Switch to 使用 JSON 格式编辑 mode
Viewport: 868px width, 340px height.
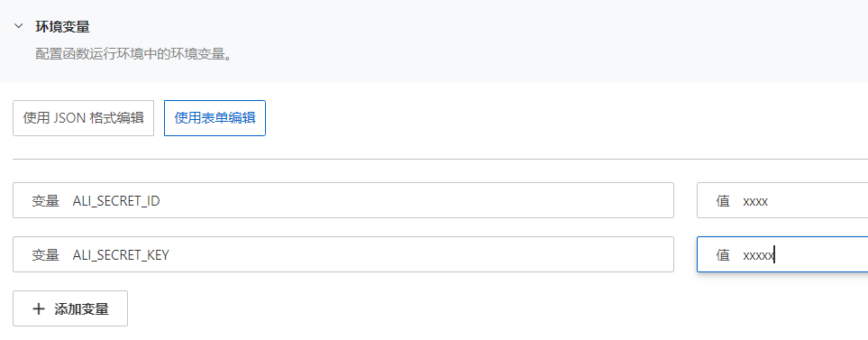click(x=84, y=118)
